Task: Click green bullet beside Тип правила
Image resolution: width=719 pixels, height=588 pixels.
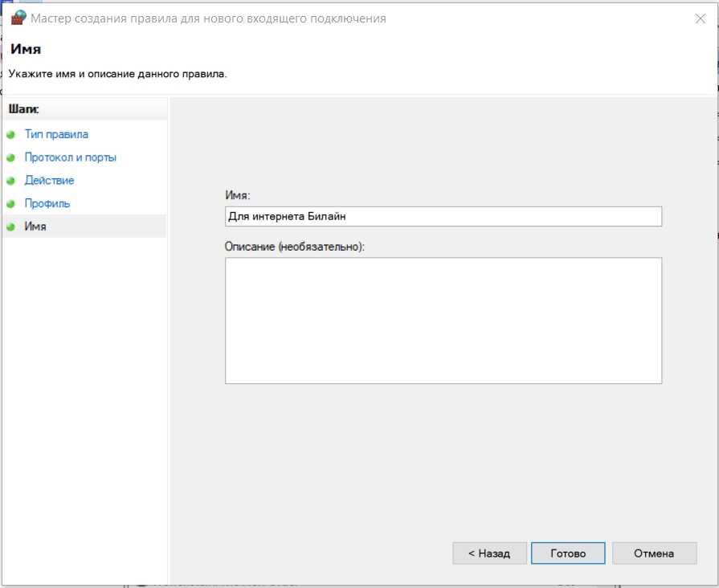Action: [10, 135]
